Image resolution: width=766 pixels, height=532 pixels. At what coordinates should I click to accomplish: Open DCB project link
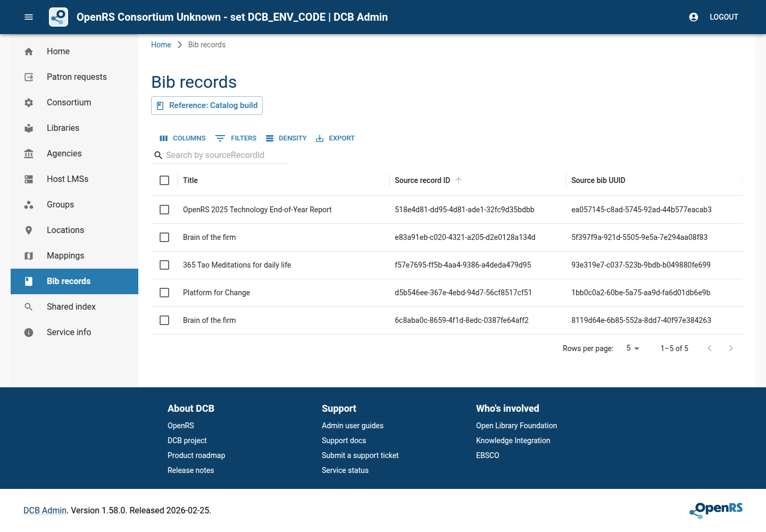click(187, 440)
